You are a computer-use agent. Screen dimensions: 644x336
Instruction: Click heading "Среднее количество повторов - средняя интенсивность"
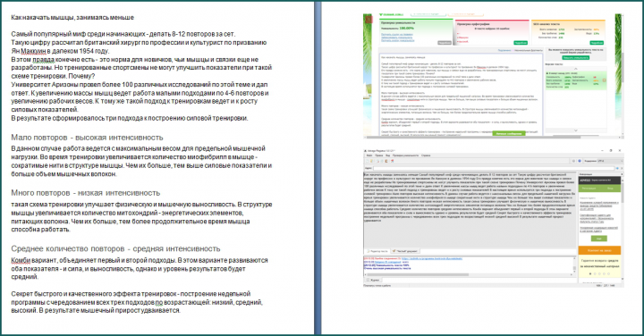115,248
